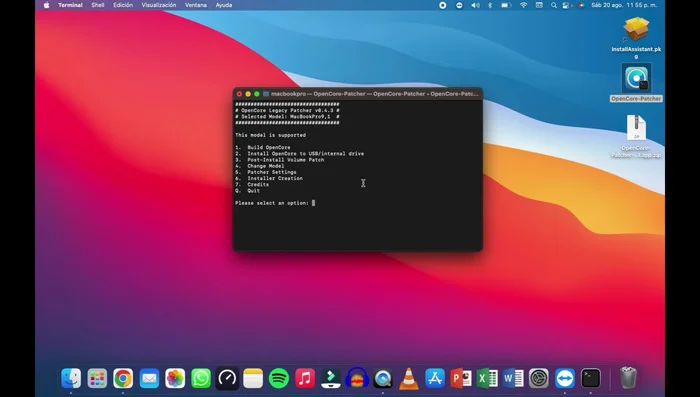Click the folder proxy icon in Terminal title
Screen dimensions: 700x397
(x=266, y=94)
